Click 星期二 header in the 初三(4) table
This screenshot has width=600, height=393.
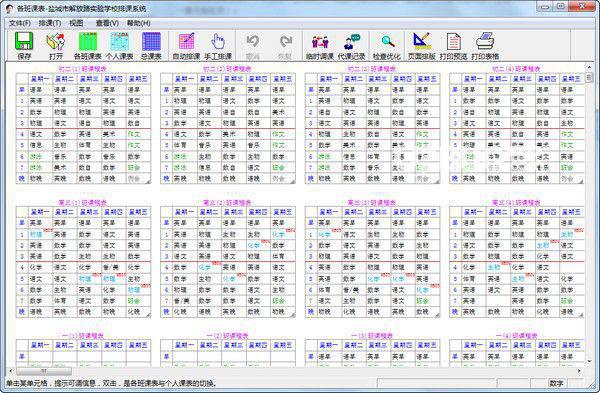[498, 212]
